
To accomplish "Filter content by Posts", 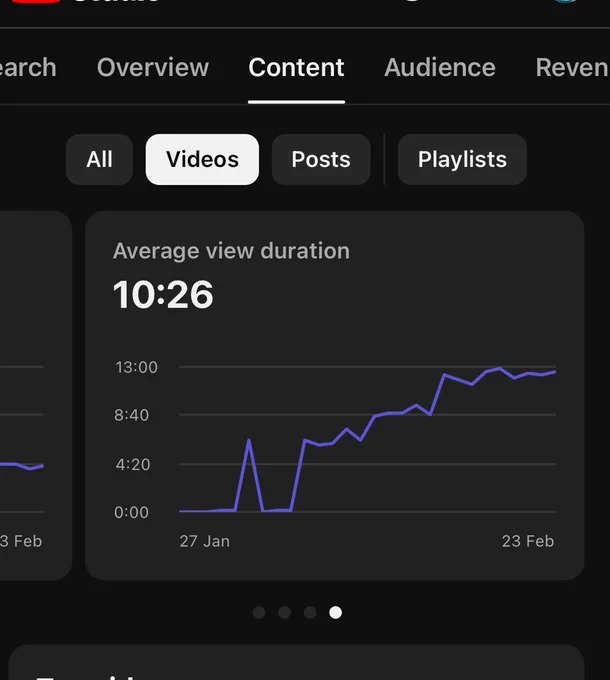I will 321,159.
